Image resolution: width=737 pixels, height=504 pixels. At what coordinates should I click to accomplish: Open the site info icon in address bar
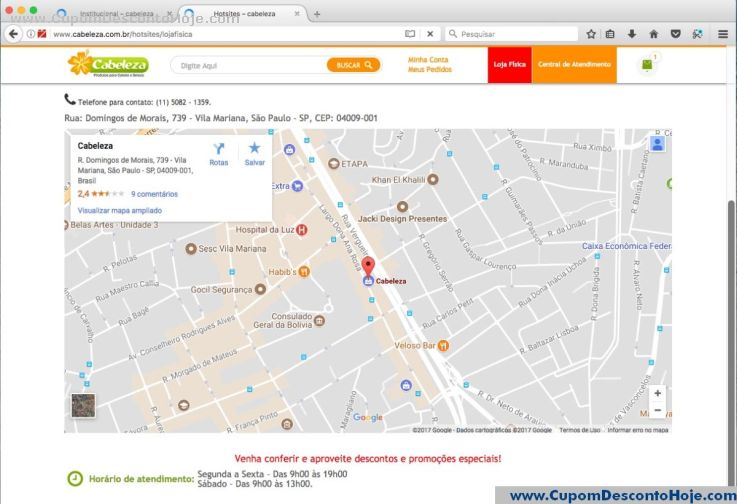pyautogui.click(x=30, y=34)
